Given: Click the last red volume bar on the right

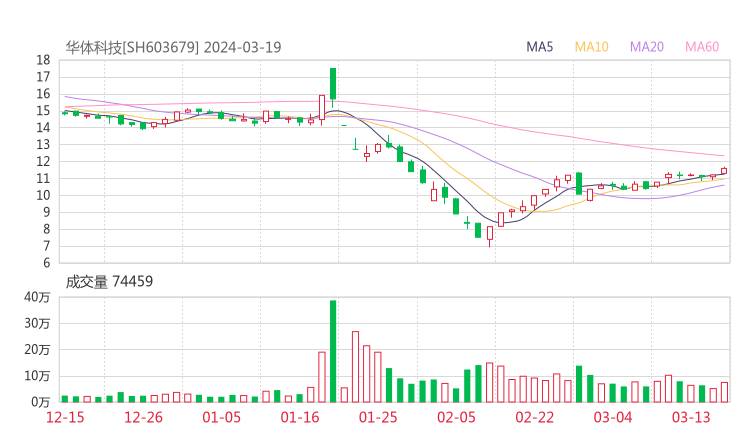Looking at the screenshot, I should (724, 392).
